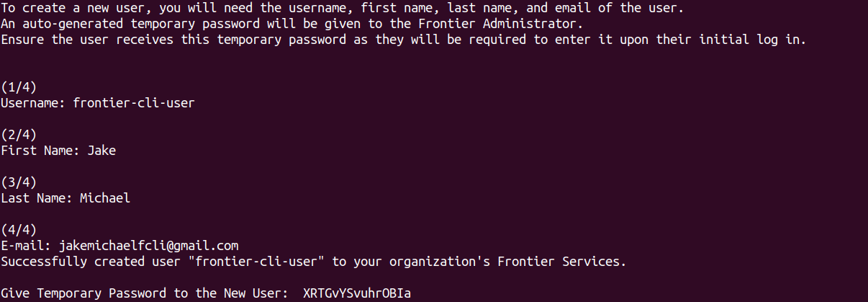Click the (4/4) step indicator
The height and width of the screenshot is (302, 868).
19,230
